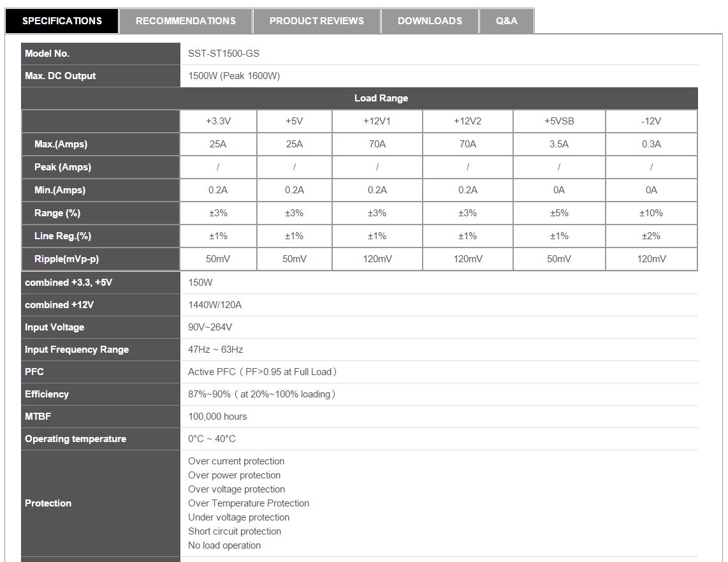Select the Q&A tab

[x=506, y=21]
